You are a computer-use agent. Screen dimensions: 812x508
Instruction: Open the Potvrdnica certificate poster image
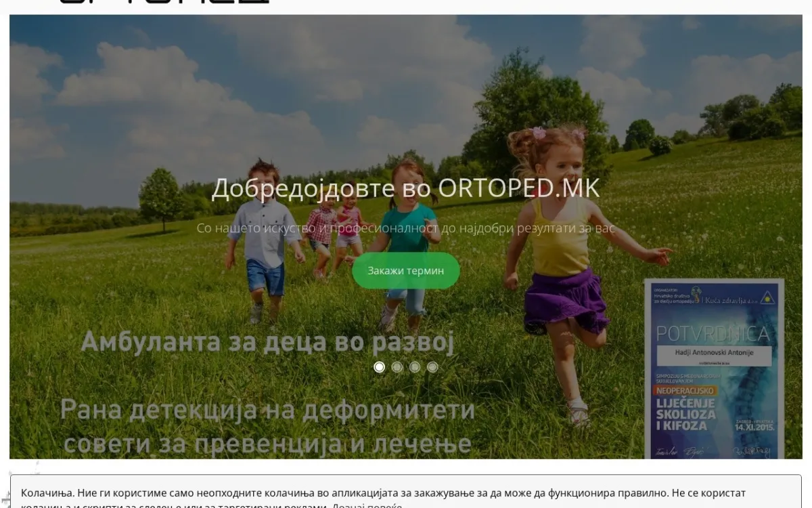[715, 368]
